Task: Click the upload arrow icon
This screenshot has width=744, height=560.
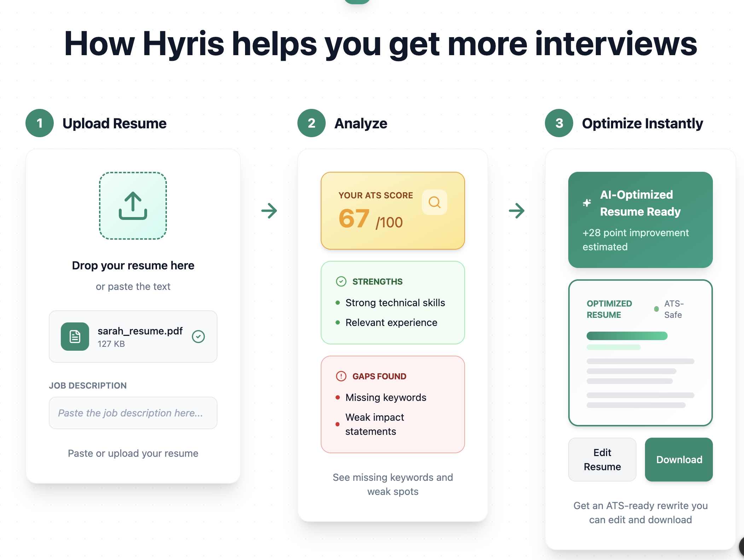Action: click(x=133, y=207)
